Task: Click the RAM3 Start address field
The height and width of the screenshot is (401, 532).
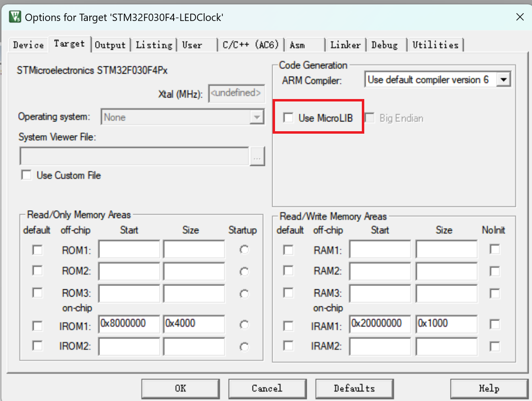Action: (x=380, y=293)
